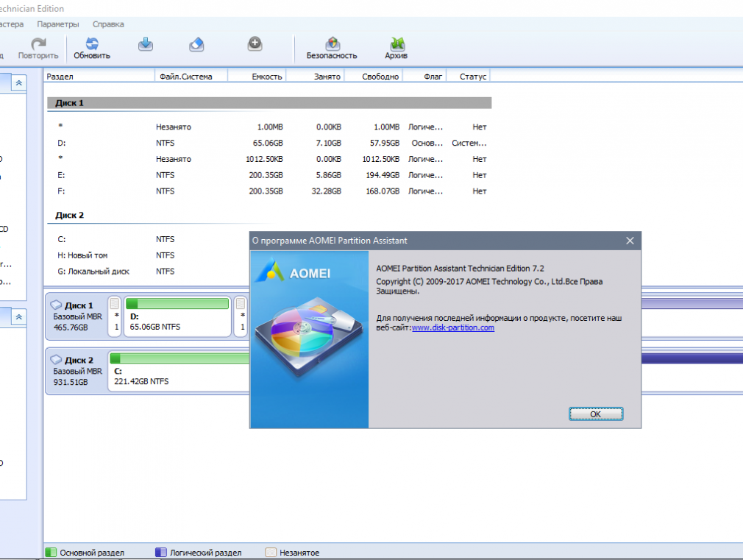Open the Безопасность shield tool

333,44
